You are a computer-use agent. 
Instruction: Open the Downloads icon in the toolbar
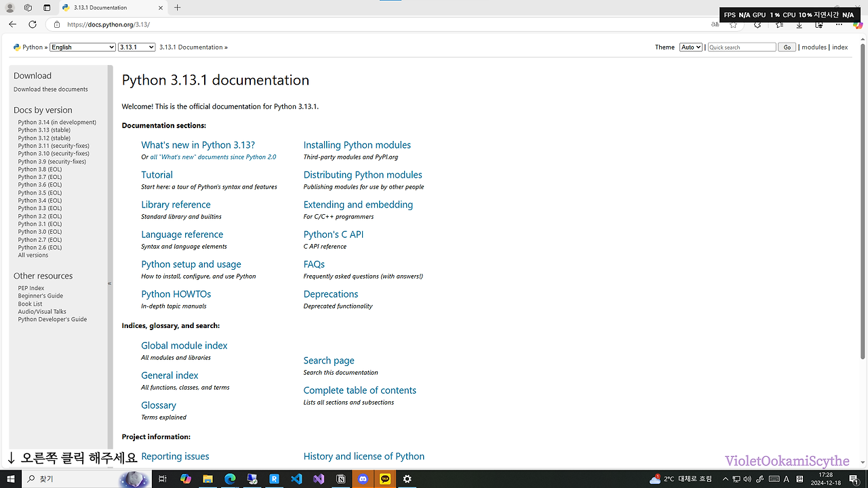(800, 24)
